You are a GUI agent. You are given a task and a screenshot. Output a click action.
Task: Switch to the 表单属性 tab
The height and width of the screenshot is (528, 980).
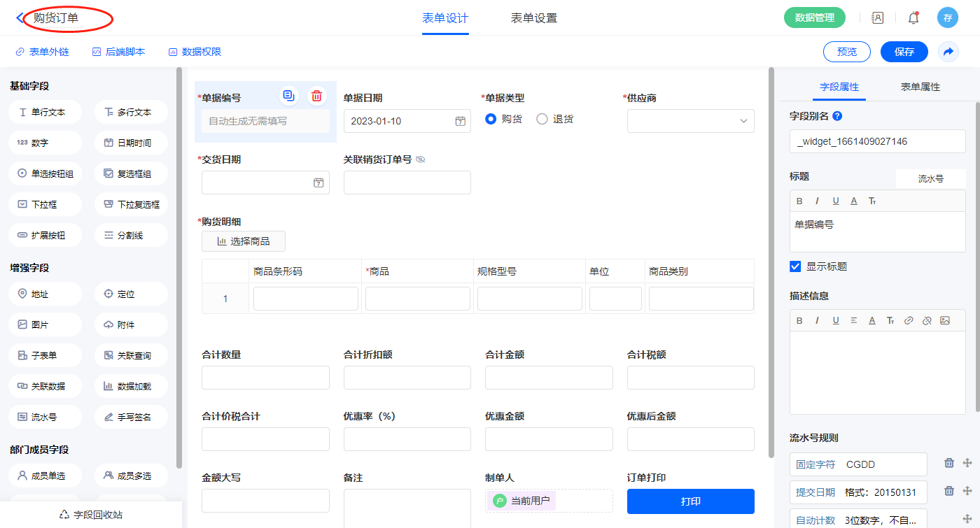tap(920, 87)
